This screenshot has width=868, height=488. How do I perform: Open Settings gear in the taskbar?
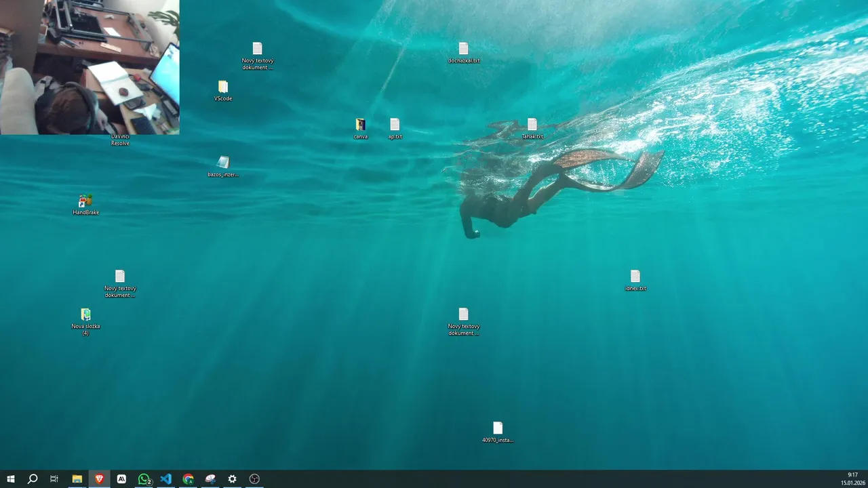point(232,479)
